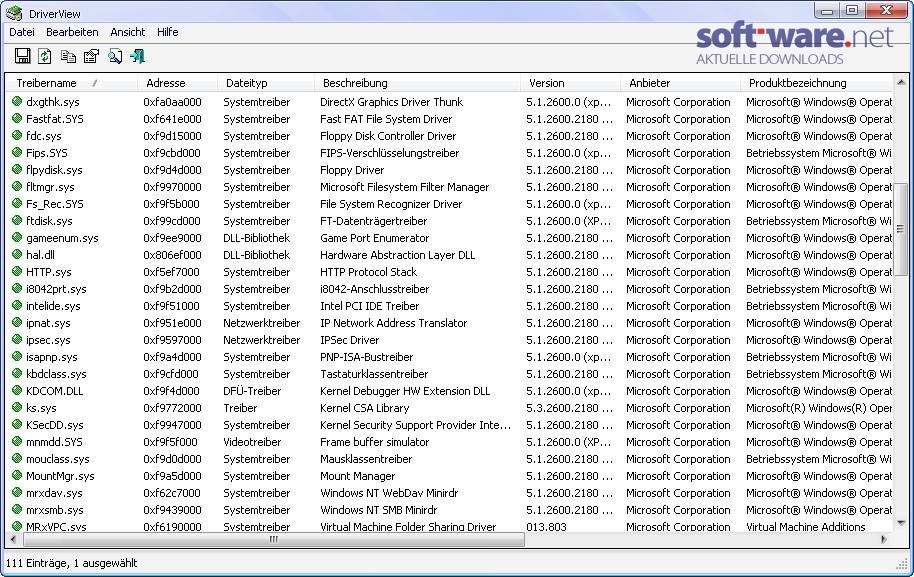The image size is (914, 577).
Task: Click the Copy selected items toolbar icon
Action: [68, 56]
